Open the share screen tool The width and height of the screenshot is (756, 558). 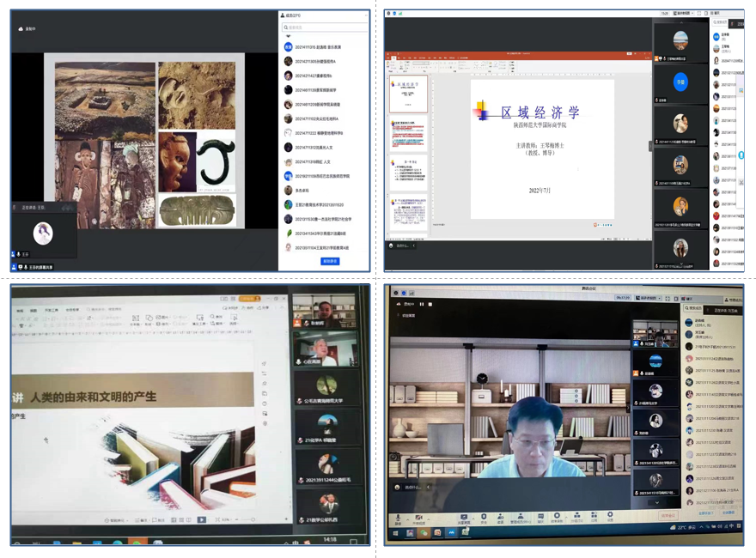pyautogui.click(x=464, y=517)
